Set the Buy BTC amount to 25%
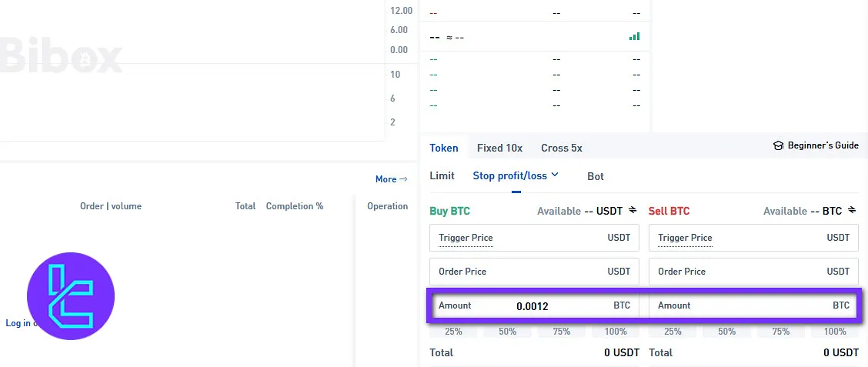 pyautogui.click(x=453, y=332)
